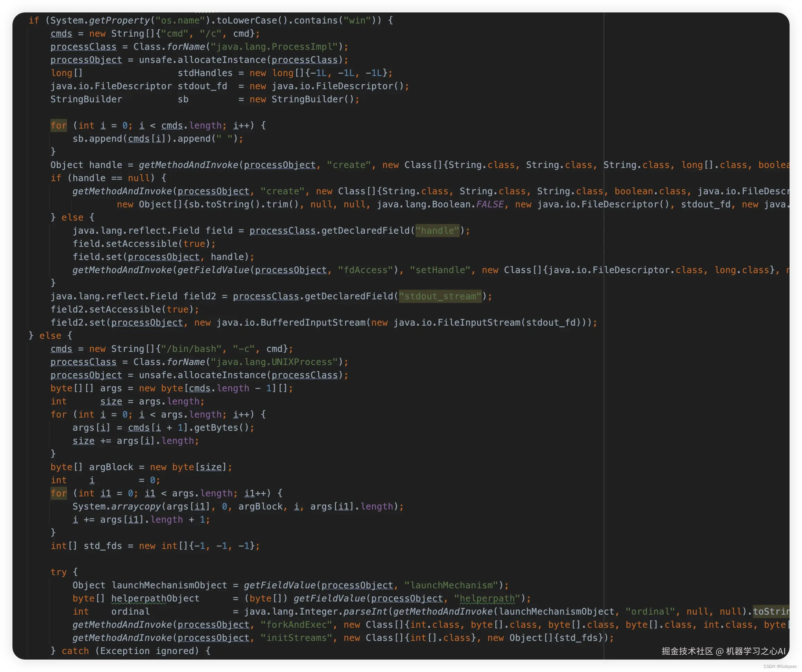Select the "initStreams" method name string
The image size is (802, 672).
click(296, 638)
